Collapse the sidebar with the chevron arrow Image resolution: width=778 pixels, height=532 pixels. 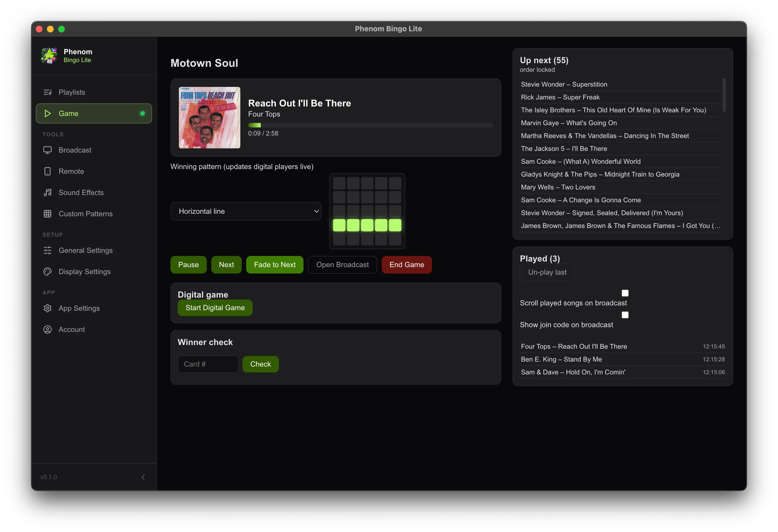click(x=143, y=477)
